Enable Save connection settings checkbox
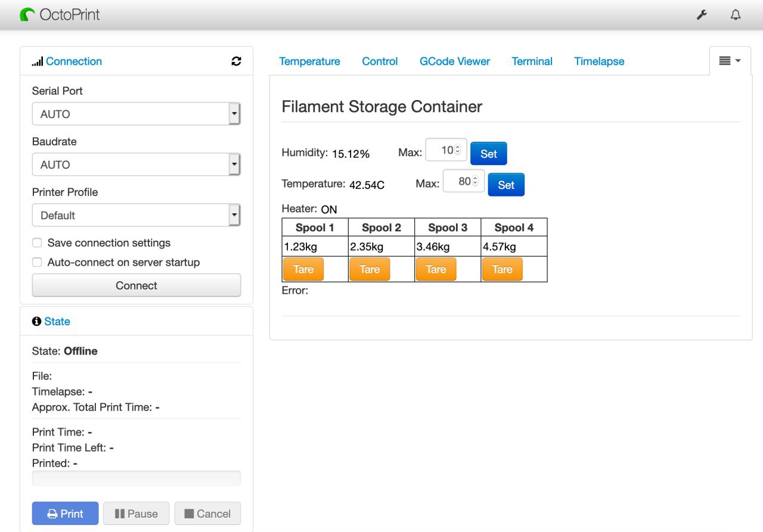 pos(37,243)
